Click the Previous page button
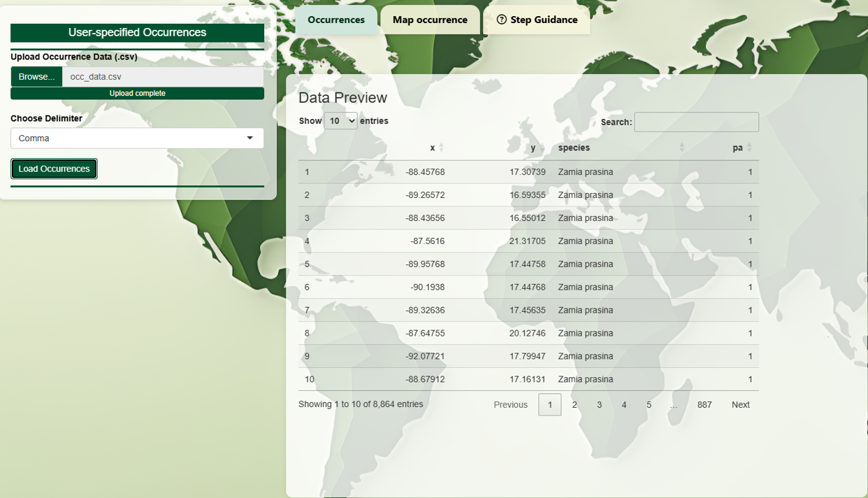 point(510,404)
